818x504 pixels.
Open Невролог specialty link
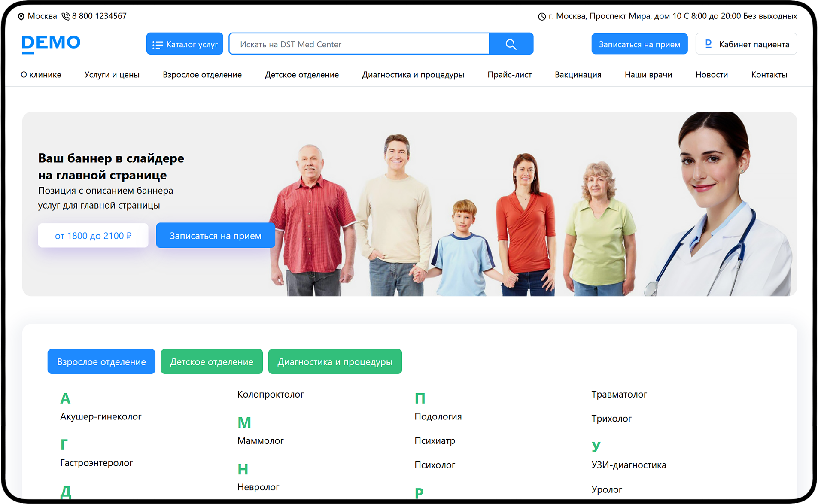tap(258, 487)
